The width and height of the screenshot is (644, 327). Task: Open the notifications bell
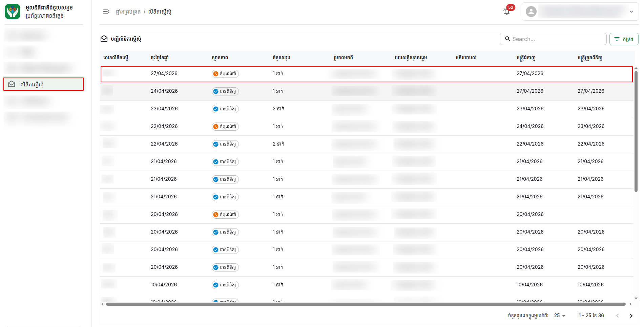[x=506, y=12]
